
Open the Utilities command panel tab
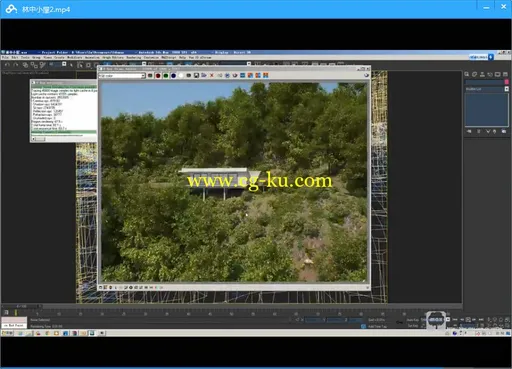(x=505, y=74)
